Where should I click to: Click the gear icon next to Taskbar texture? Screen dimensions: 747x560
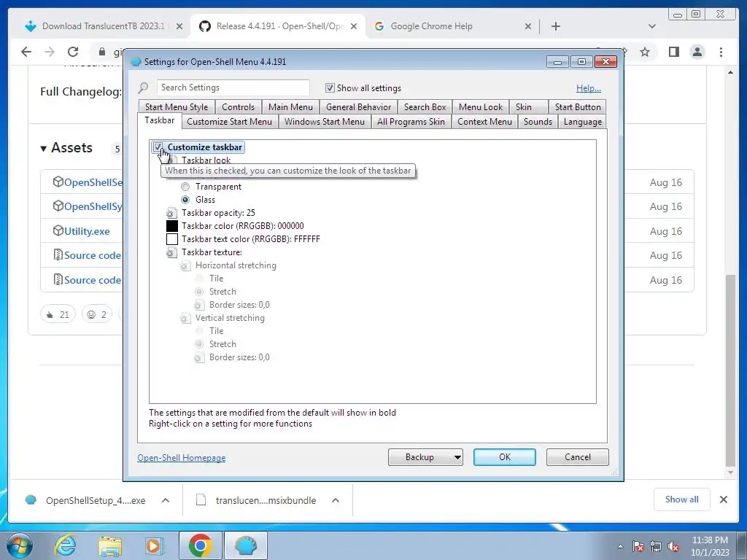(171, 252)
